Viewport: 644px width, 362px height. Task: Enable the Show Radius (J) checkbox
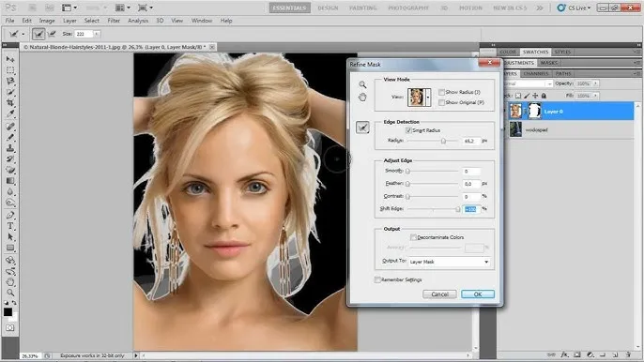click(x=441, y=92)
